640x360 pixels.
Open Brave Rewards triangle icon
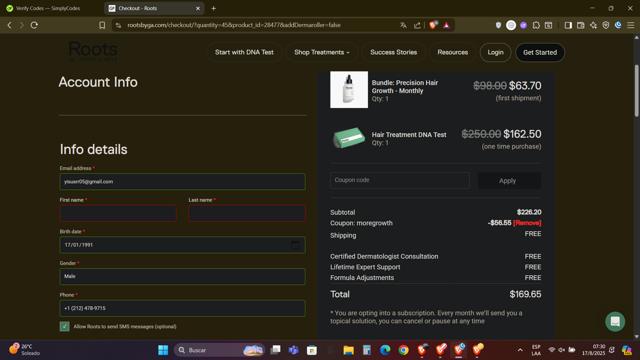(x=447, y=25)
